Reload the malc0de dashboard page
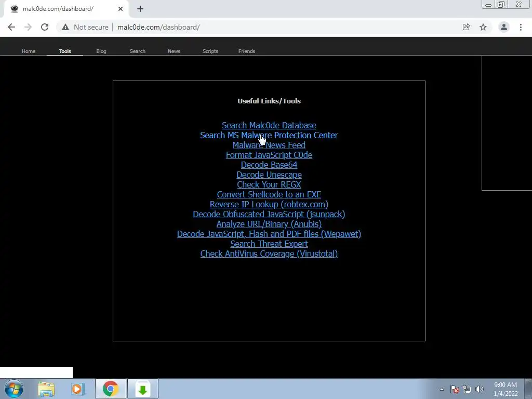Viewport: 532px width, 399px height. coord(45,27)
